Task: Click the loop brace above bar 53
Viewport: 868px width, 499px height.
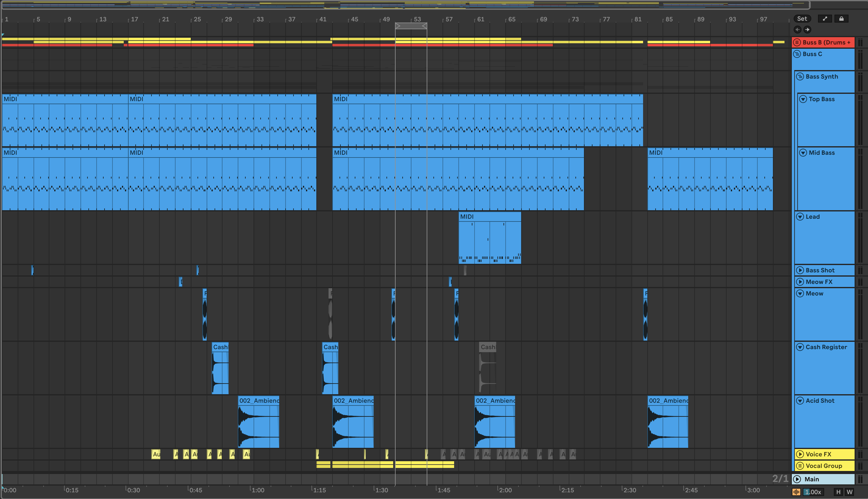Action: [x=411, y=26]
